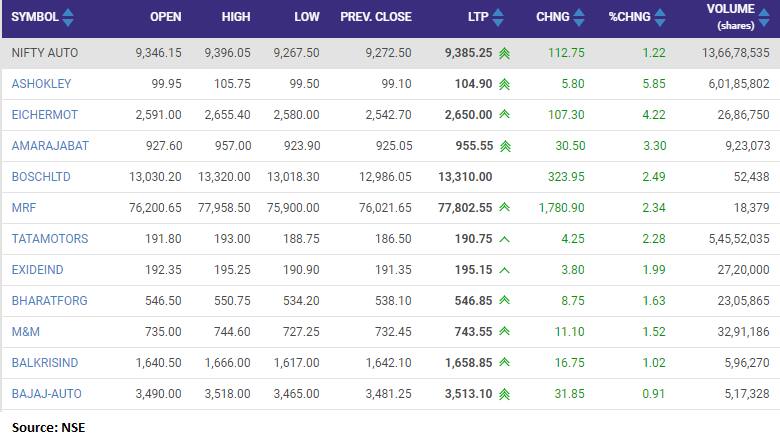Click TATAMOTORS green up-arrow indicator

click(504, 239)
